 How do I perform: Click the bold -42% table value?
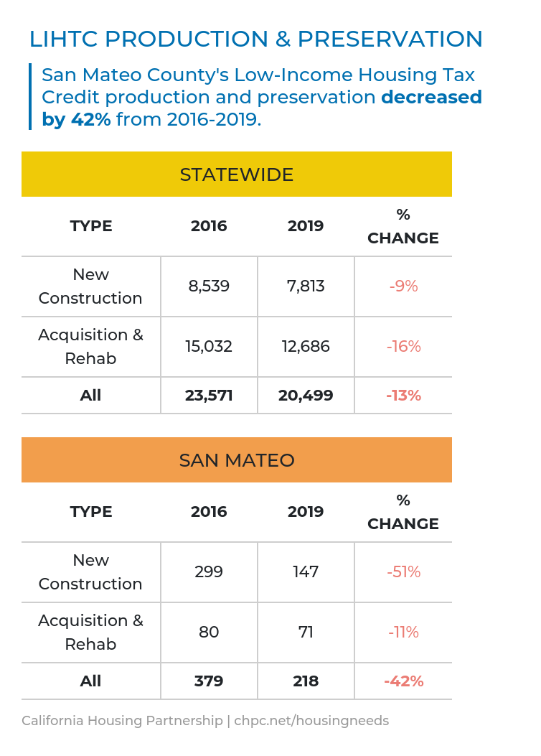point(403,681)
